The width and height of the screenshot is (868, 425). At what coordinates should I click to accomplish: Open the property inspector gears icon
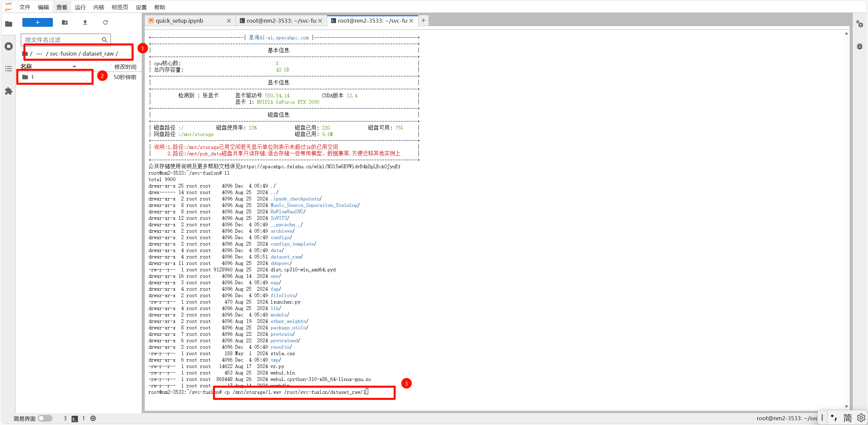coord(860,24)
